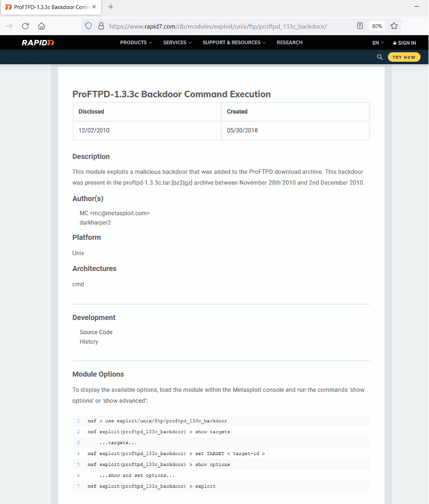Click the Rapid7 logo
Image resolution: width=429 pixels, height=504 pixels.
click(x=38, y=43)
